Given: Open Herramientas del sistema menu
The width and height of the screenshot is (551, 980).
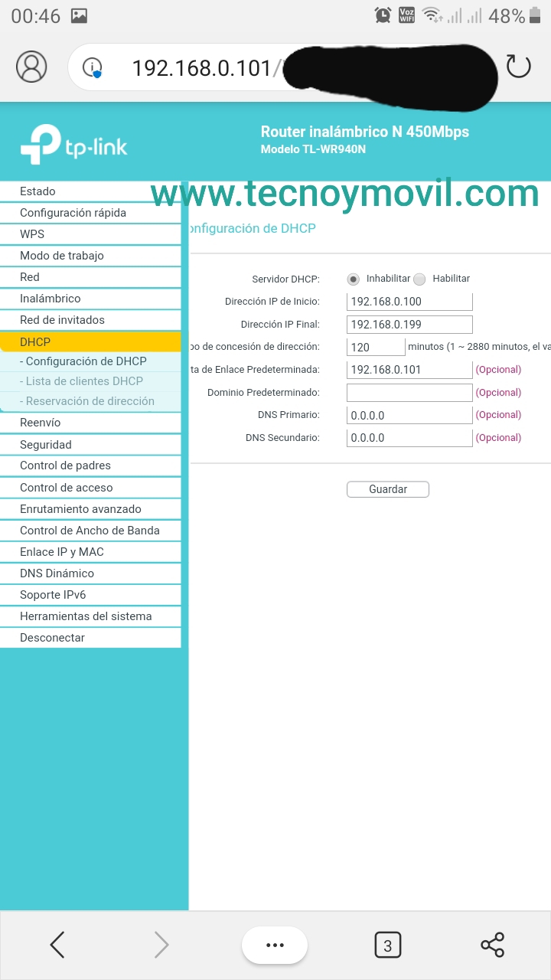Looking at the screenshot, I should point(90,616).
